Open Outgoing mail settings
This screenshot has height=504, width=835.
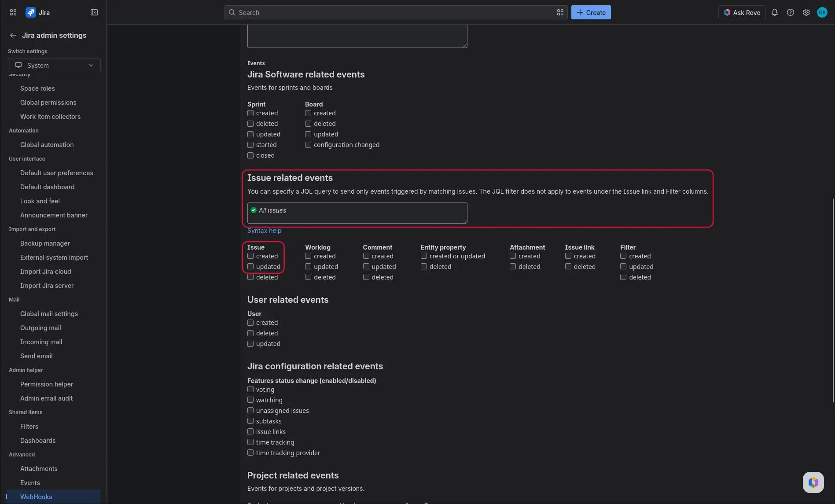click(40, 328)
